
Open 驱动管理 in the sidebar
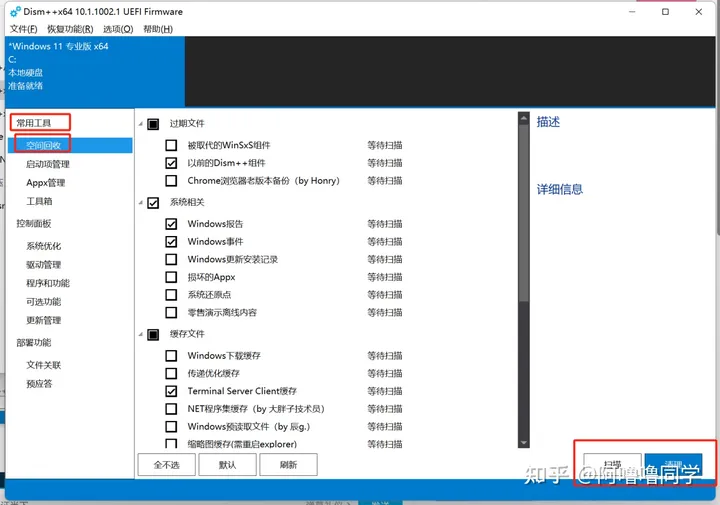point(43,264)
